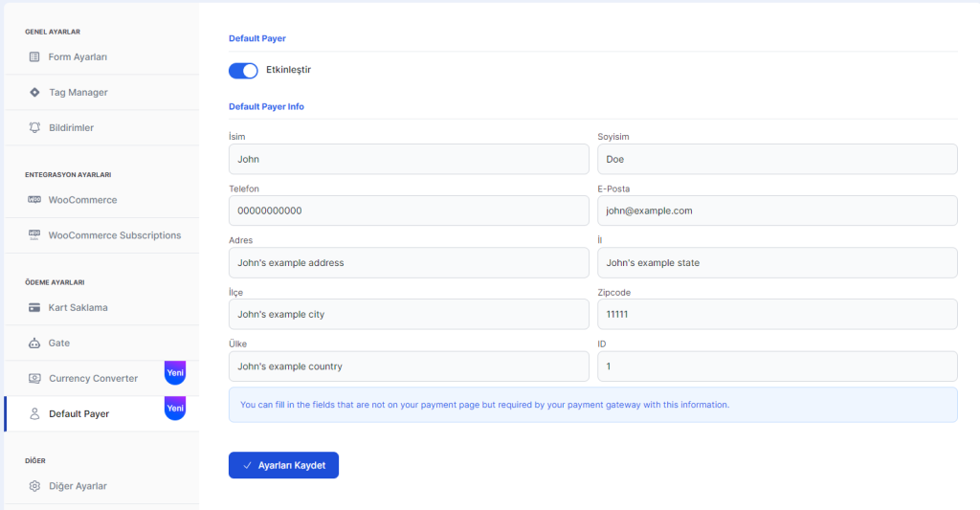Click the WooCommerce logo icon

34,200
